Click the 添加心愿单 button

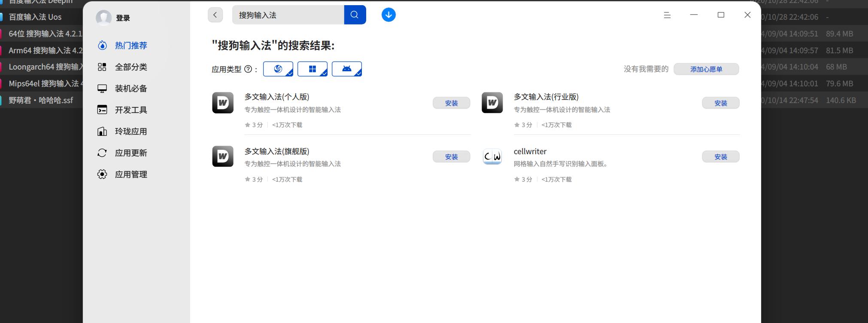click(706, 69)
